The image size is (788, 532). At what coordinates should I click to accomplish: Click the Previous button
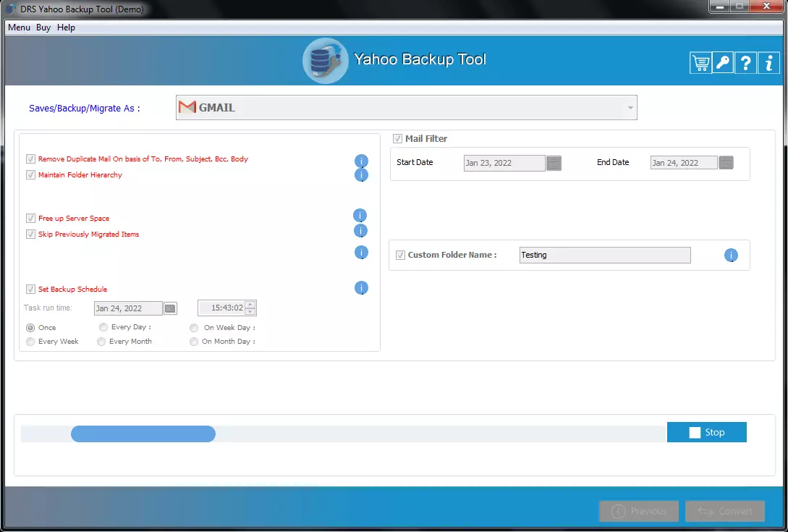click(x=639, y=512)
